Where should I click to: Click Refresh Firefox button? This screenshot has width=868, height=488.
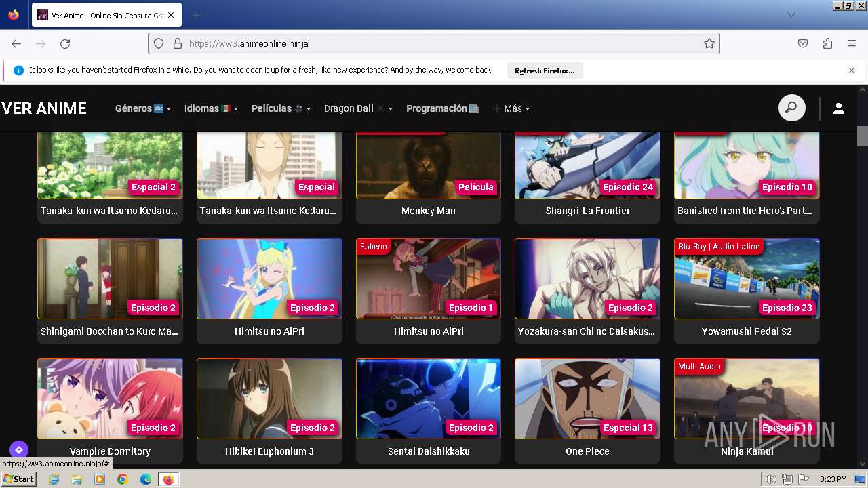point(545,70)
